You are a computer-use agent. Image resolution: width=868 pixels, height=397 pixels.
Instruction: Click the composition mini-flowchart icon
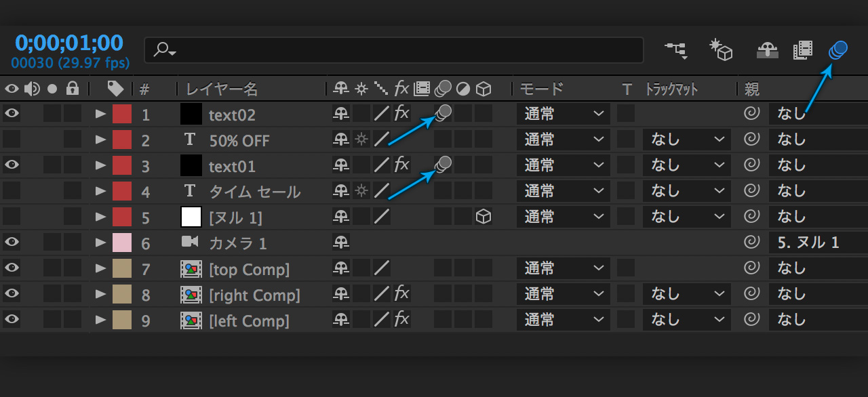click(x=675, y=49)
